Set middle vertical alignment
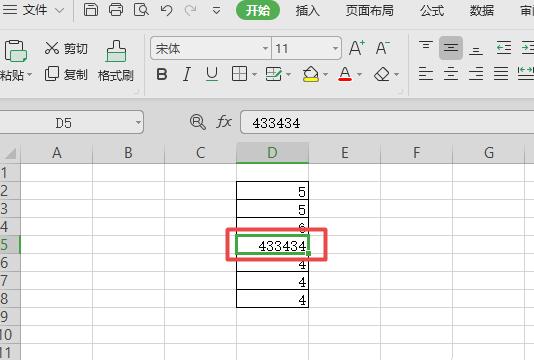 pyautogui.click(x=451, y=48)
